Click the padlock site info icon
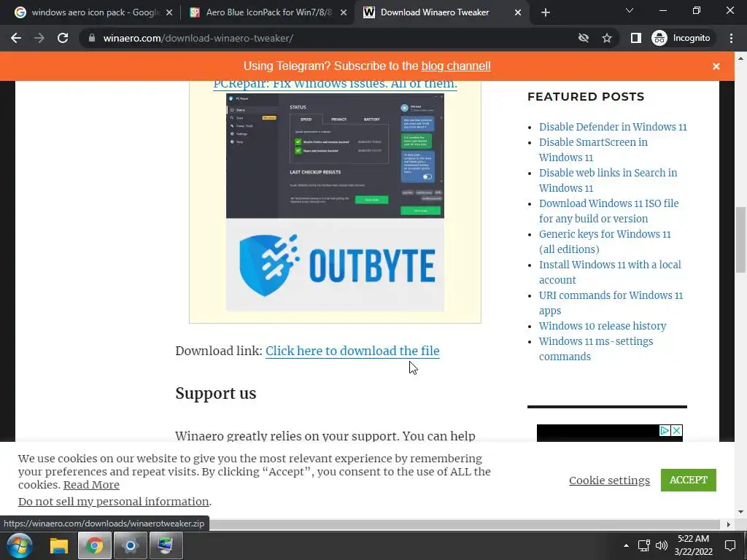The height and width of the screenshot is (560, 747). coord(92,38)
